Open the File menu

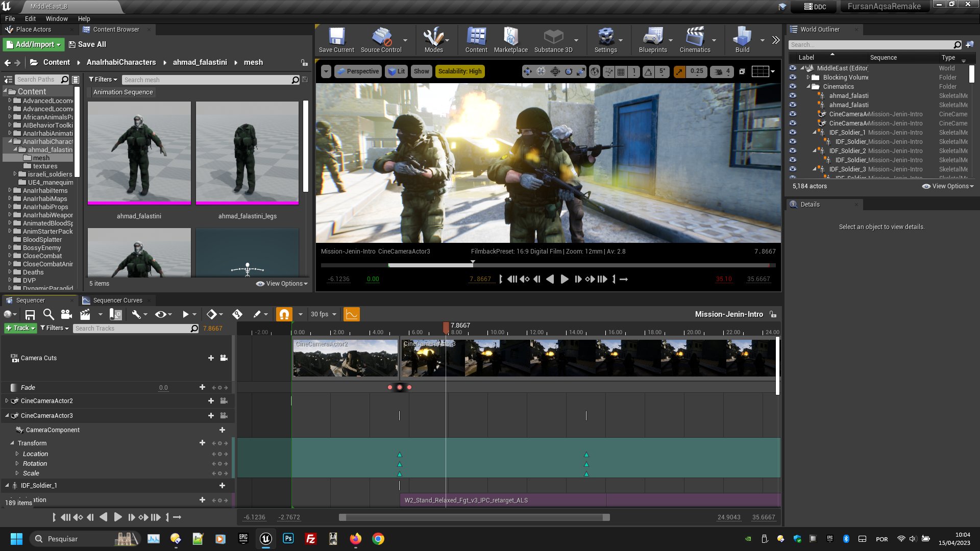(x=10, y=18)
